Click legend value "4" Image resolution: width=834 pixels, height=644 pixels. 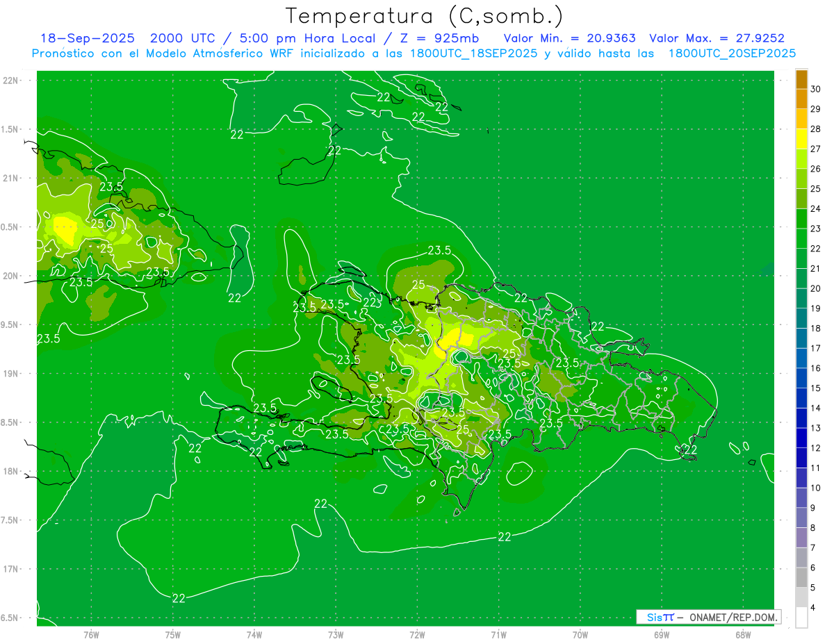click(x=813, y=607)
